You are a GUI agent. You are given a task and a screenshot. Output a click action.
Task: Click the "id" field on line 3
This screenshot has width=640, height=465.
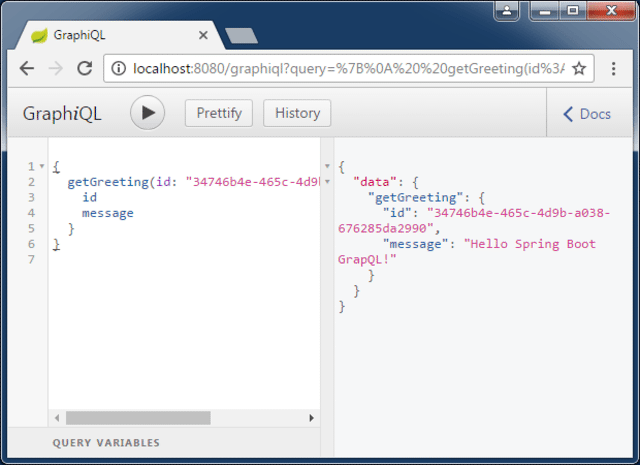(x=89, y=198)
